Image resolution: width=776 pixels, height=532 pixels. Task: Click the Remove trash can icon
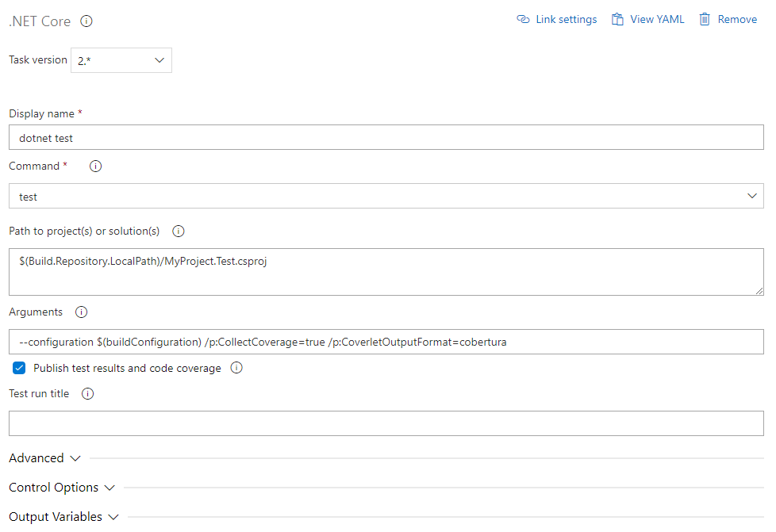tap(705, 19)
